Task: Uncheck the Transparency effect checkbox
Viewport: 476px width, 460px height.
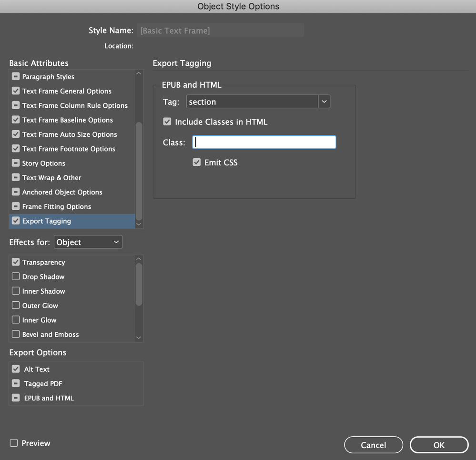Action: coord(16,262)
